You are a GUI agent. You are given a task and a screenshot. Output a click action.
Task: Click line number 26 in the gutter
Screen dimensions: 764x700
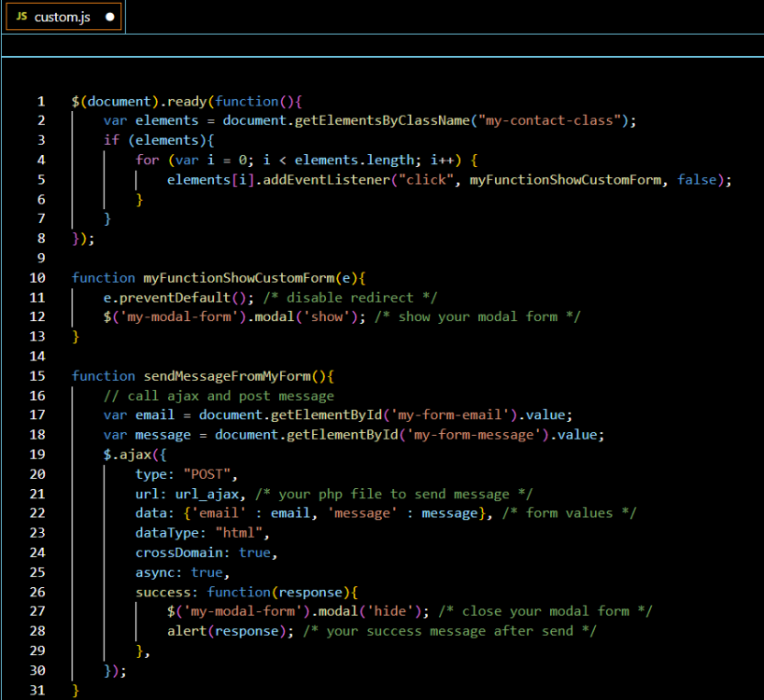(37, 592)
